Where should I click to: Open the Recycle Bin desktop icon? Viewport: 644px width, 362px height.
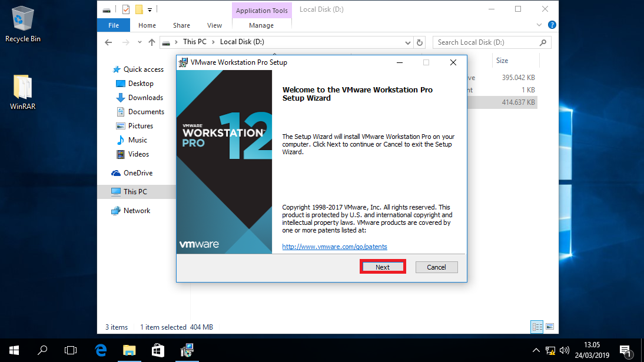click(22, 24)
